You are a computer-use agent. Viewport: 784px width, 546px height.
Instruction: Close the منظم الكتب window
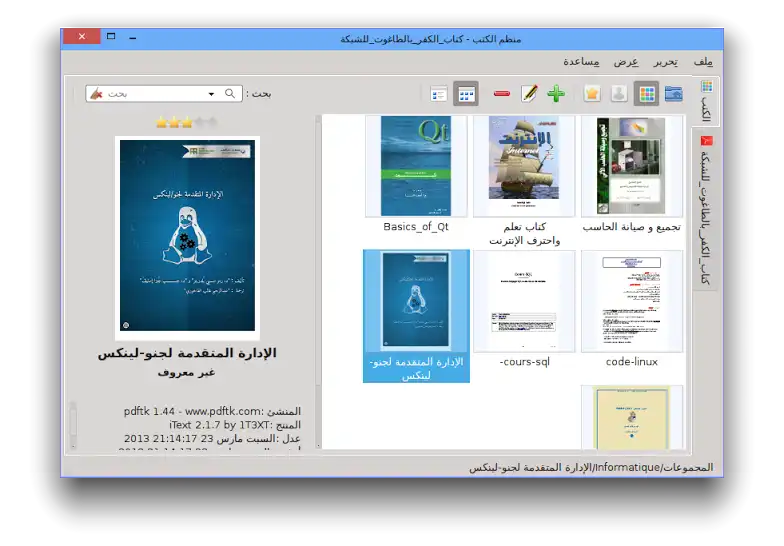click(x=81, y=36)
